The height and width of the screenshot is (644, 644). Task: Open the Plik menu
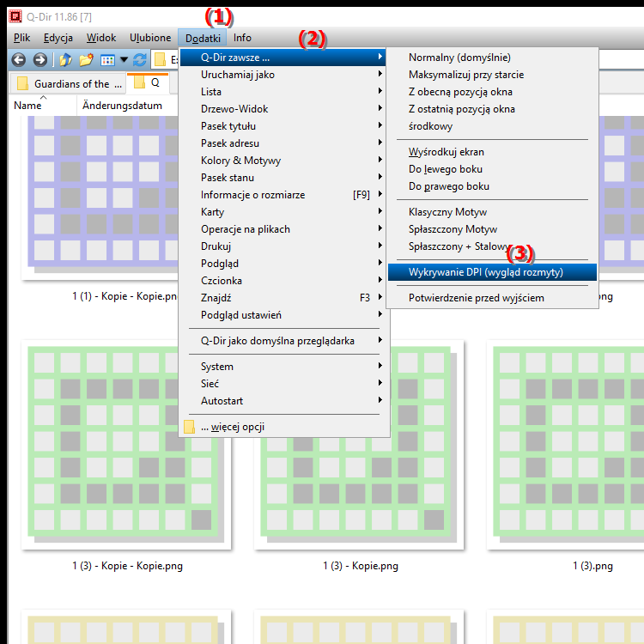[21, 38]
